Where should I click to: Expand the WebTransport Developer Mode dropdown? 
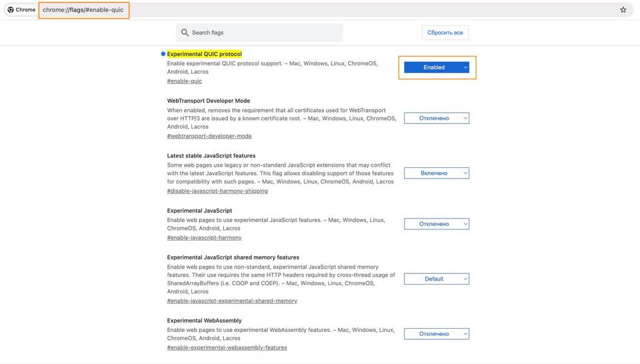click(x=437, y=118)
